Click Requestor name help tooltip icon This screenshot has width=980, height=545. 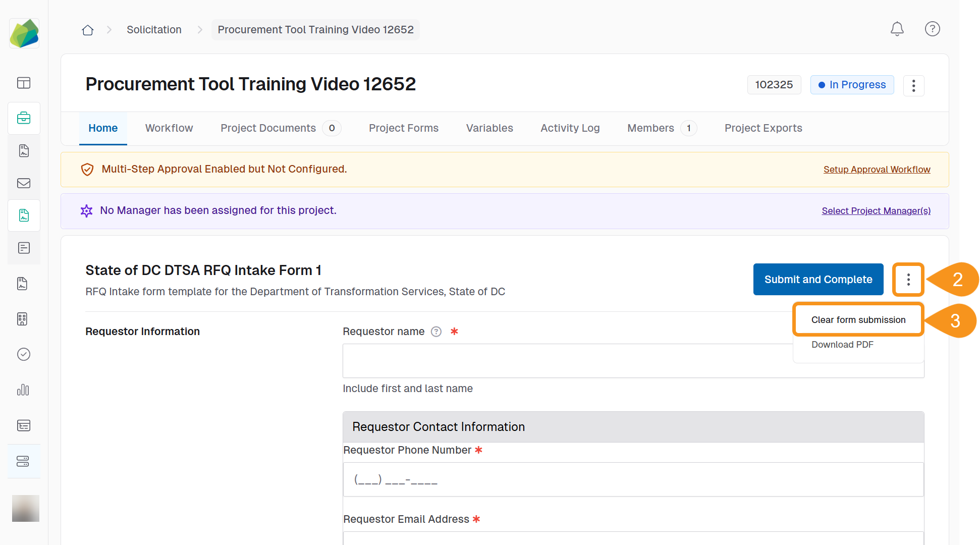pos(436,332)
